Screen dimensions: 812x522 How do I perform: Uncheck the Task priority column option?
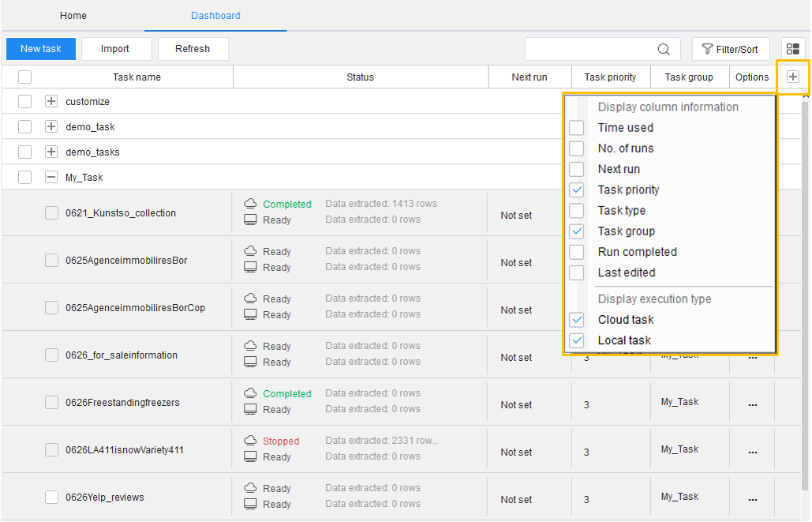[577, 190]
